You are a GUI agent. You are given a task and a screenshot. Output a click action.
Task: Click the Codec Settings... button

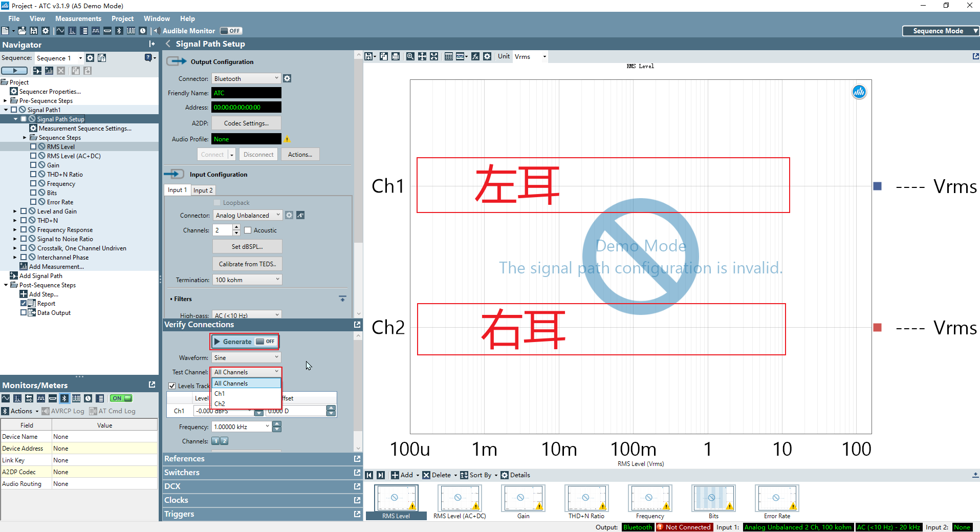click(246, 123)
